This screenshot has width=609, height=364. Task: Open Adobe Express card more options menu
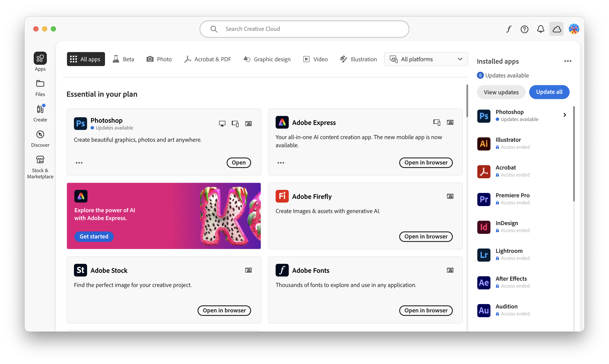281,163
